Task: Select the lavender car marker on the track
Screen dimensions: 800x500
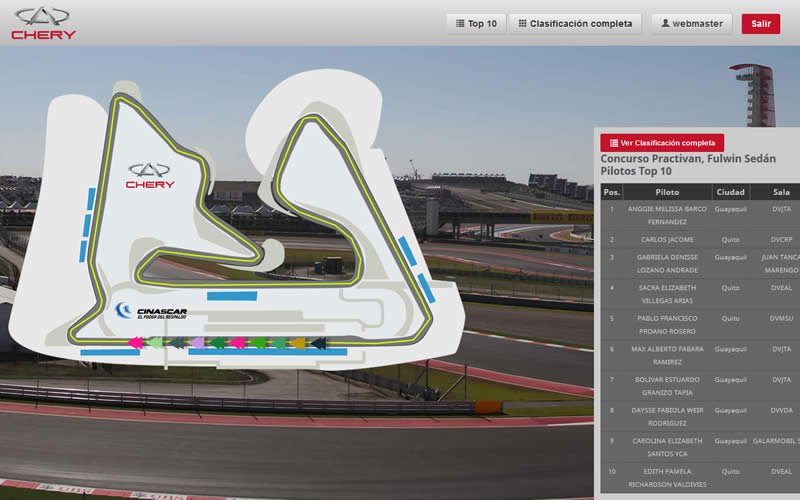Action: [x=197, y=343]
